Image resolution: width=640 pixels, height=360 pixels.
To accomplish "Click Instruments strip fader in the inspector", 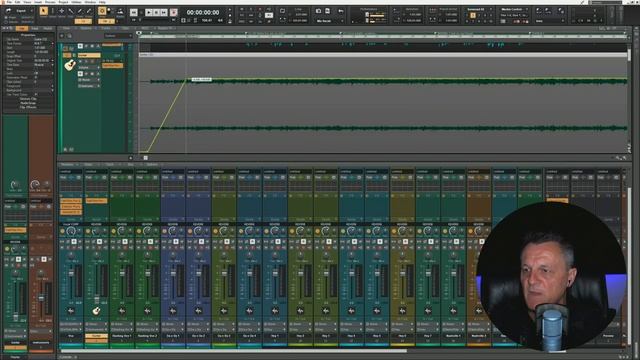I will tap(41, 298).
